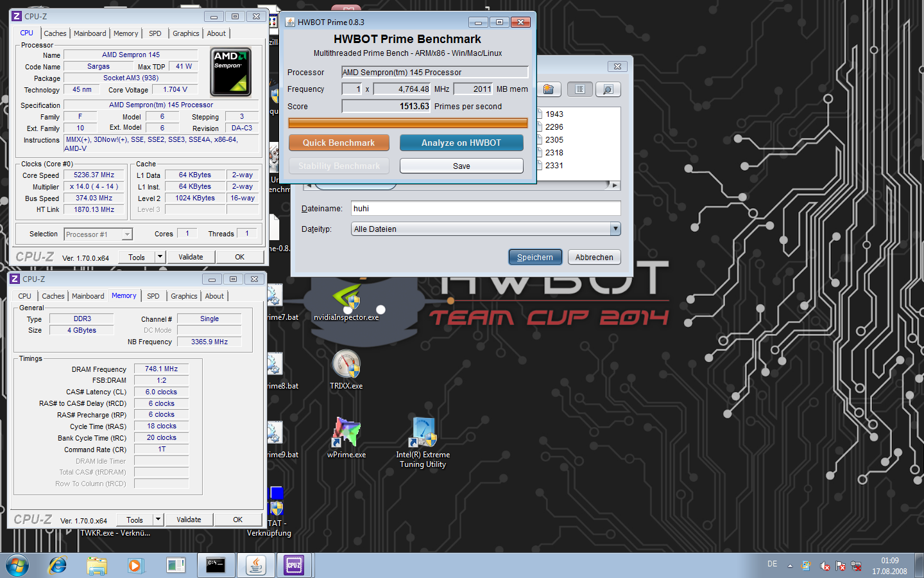The image size is (924, 578).
Task: Switch save dialog to details view
Action: (608, 89)
